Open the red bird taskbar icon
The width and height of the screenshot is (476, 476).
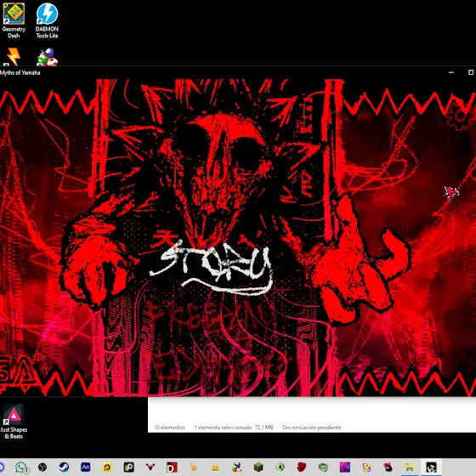coord(388,467)
